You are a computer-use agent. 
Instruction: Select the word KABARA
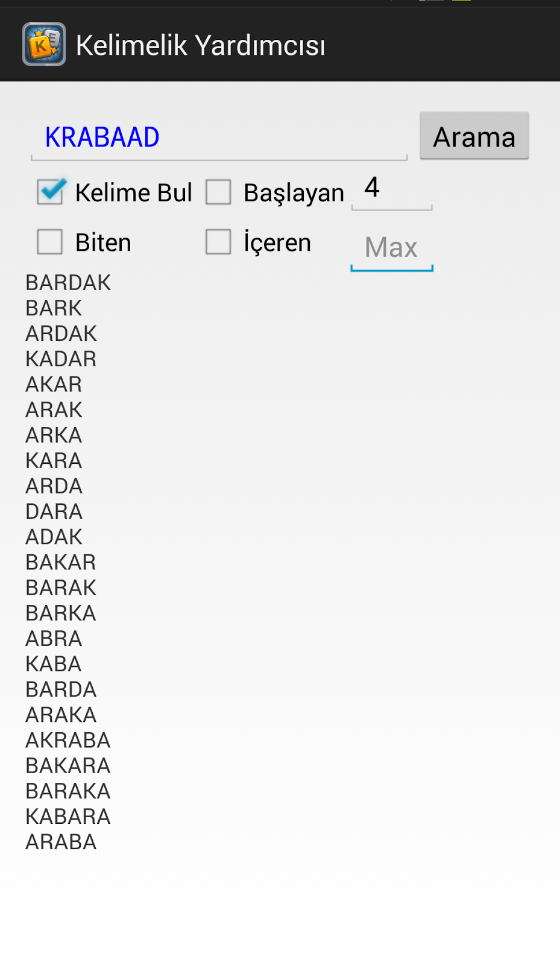pos(68,816)
